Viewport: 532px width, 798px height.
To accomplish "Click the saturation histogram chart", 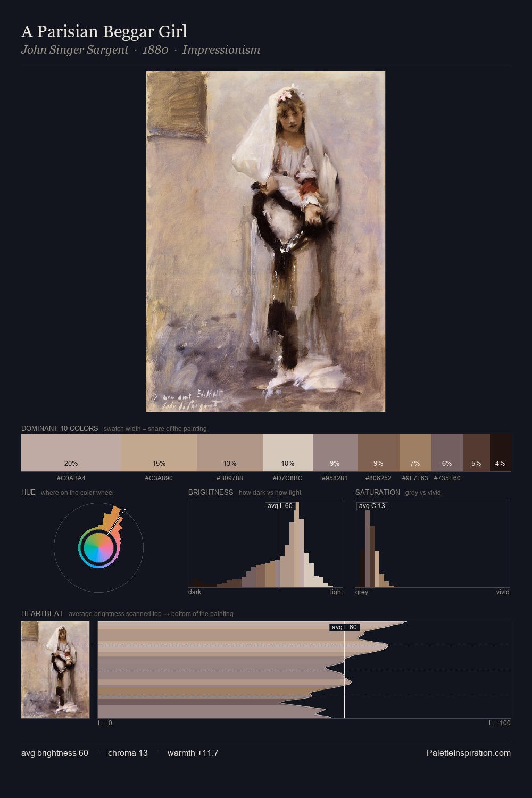I will [433, 544].
